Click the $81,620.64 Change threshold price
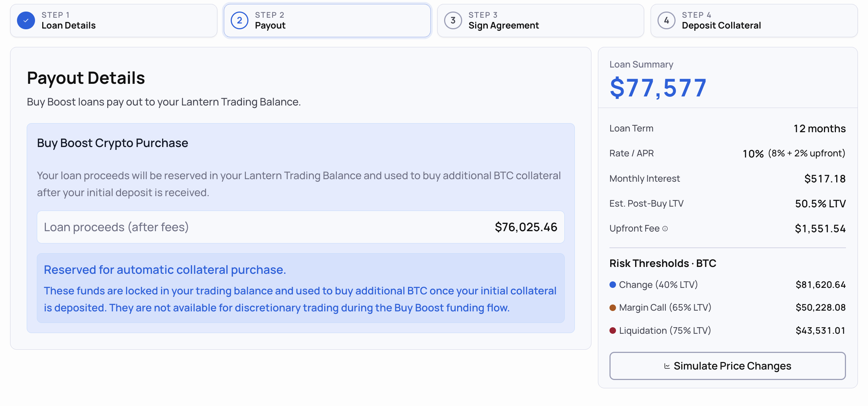The image size is (868, 406). point(821,285)
